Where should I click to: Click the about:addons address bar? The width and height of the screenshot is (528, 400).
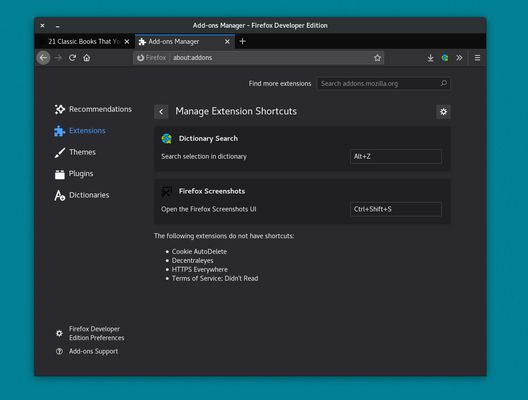click(259, 58)
